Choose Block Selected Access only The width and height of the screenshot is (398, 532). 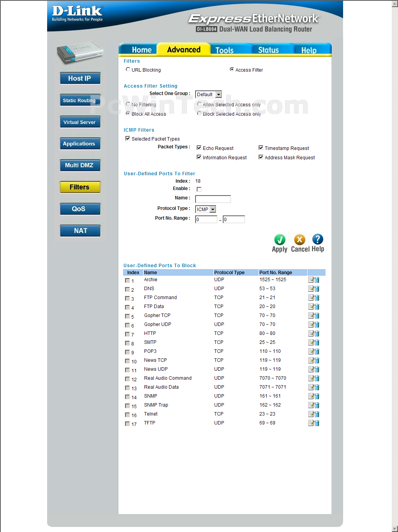(x=199, y=113)
